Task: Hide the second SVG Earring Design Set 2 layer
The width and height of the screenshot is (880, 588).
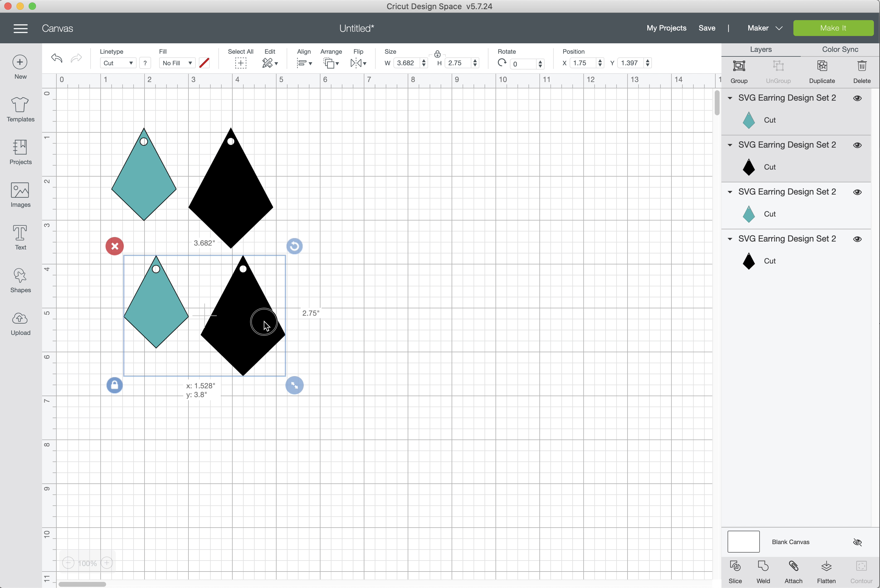Action: [x=857, y=145]
